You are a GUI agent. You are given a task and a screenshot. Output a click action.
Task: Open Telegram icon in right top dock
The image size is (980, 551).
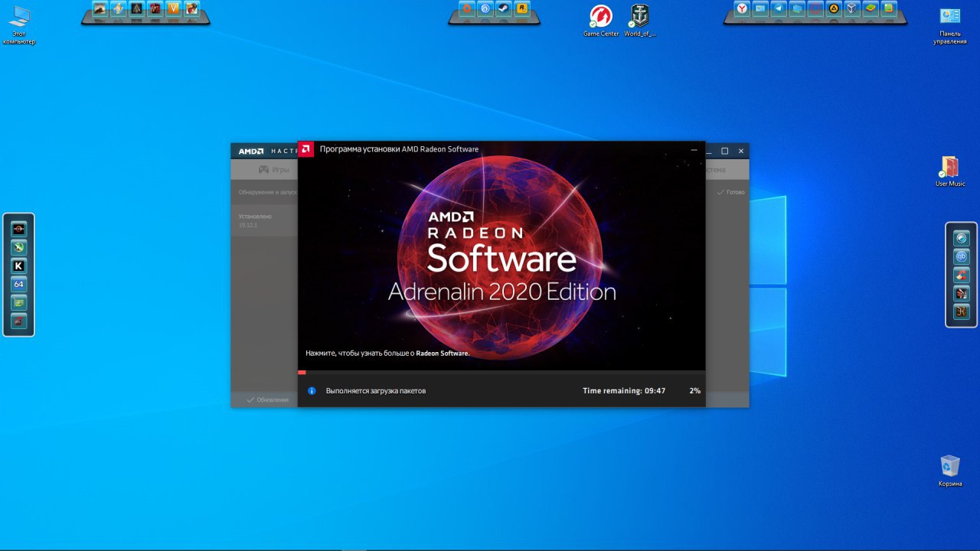point(779,9)
